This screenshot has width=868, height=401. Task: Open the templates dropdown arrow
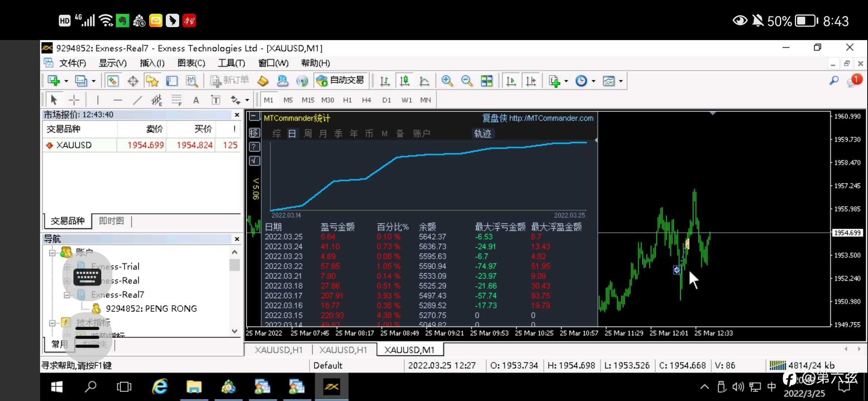click(x=621, y=81)
